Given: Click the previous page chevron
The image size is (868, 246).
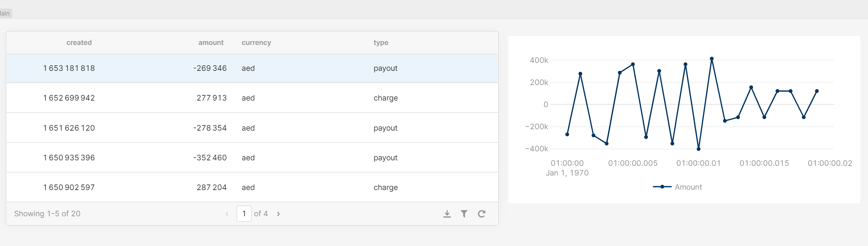Looking at the screenshot, I should (x=227, y=214).
